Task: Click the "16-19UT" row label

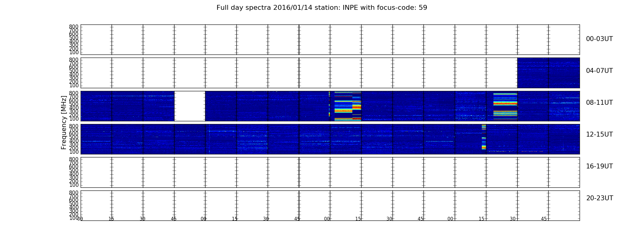Action: click(599, 166)
